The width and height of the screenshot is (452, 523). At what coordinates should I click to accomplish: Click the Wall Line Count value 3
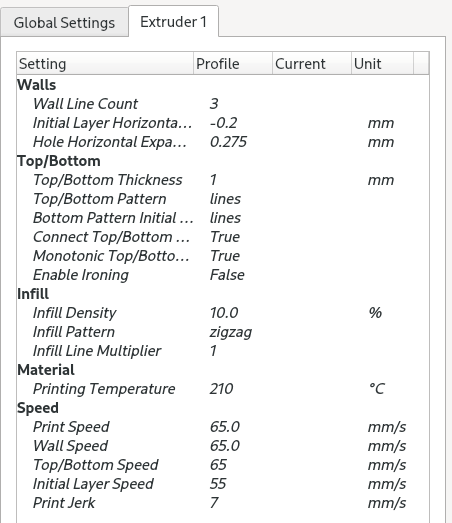tap(214, 104)
